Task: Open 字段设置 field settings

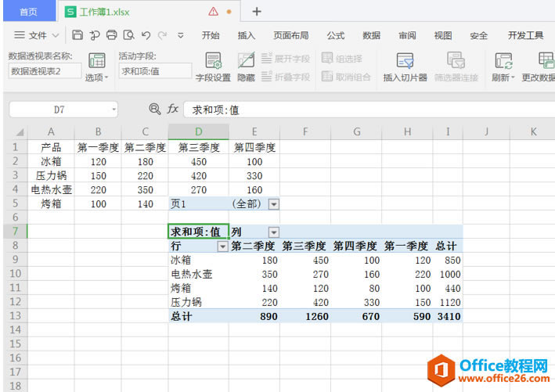Action: pyautogui.click(x=213, y=67)
